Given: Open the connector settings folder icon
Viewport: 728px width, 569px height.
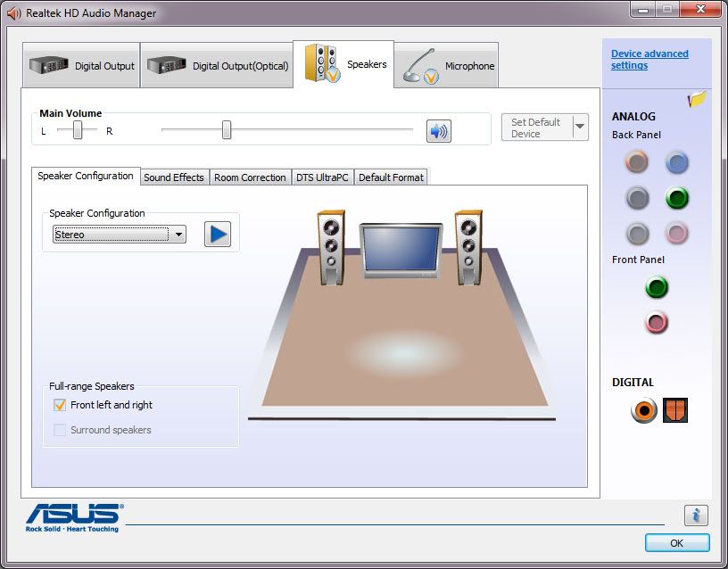Looking at the screenshot, I should [697, 99].
